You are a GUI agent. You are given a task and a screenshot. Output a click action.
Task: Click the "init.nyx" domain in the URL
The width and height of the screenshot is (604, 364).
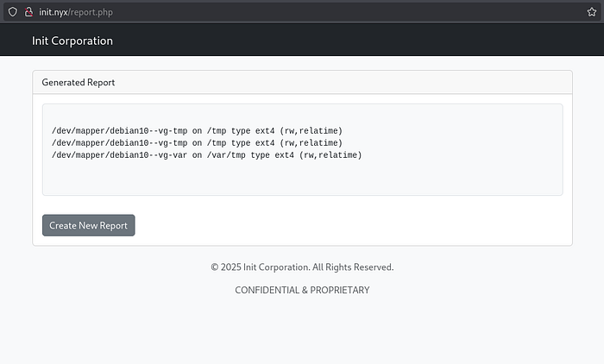click(53, 11)
